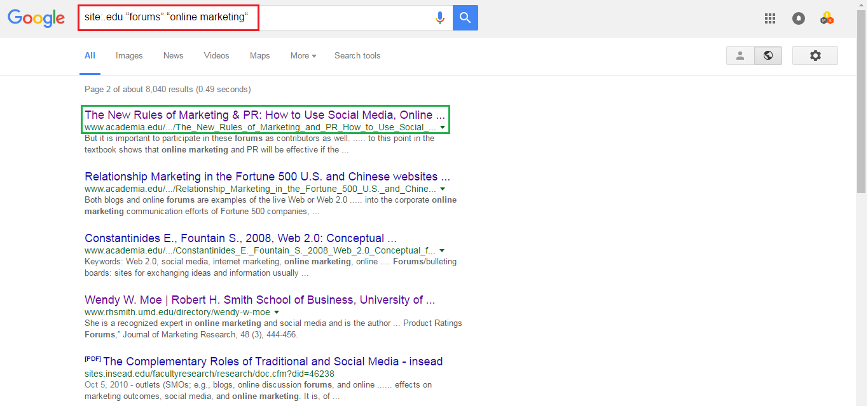Switch to the Maps tab

click(259, 56)
